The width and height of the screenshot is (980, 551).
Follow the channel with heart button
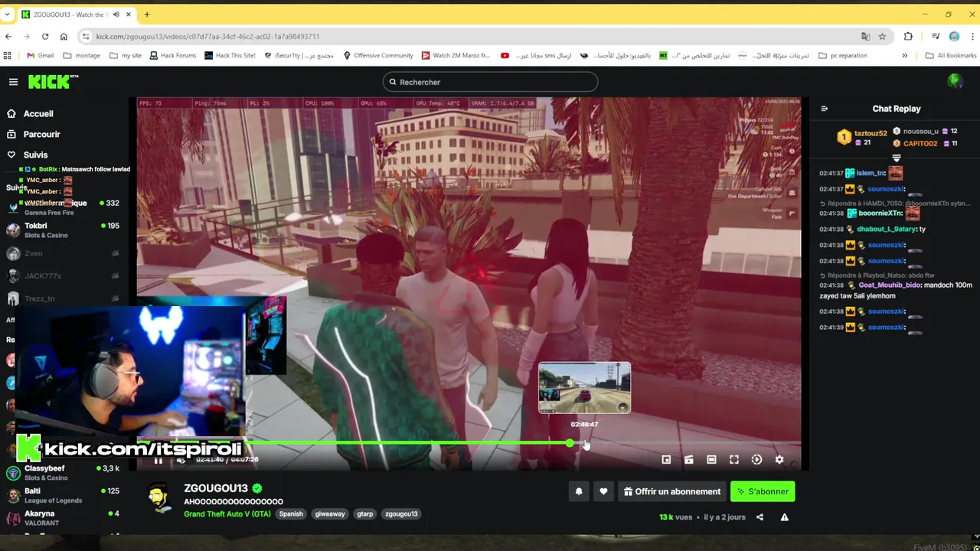coord(603,491)
